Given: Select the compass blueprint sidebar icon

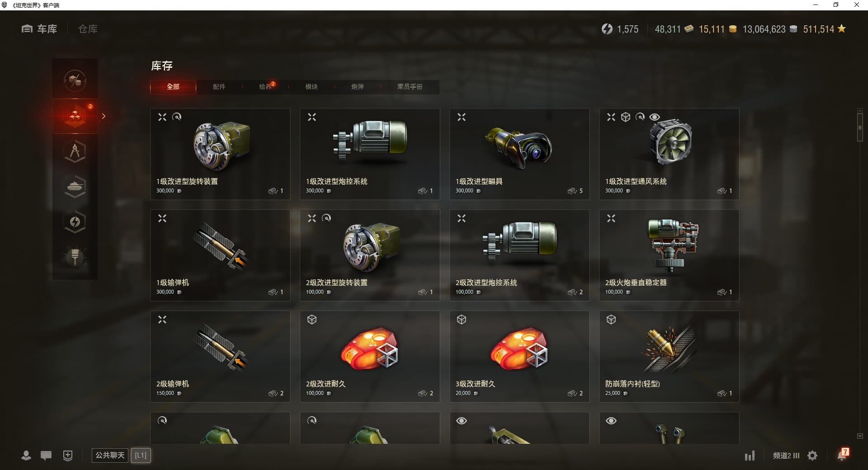Looking at the screenshot, I should click(x=75, y=151).
